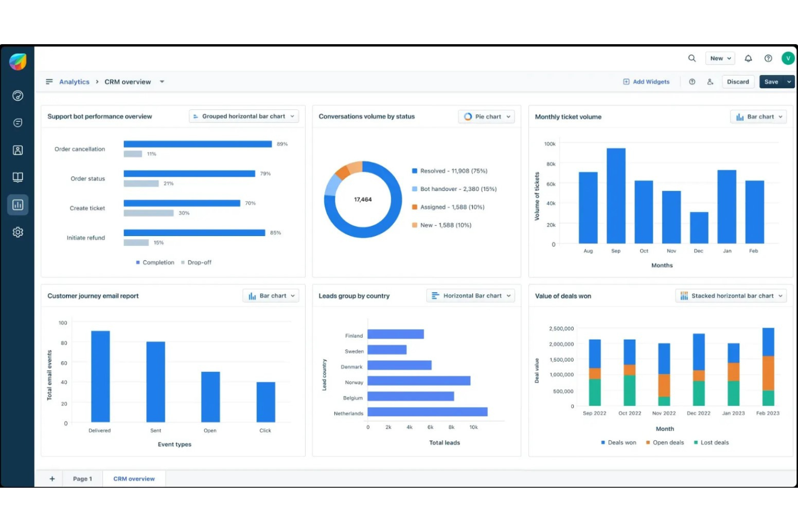Click the conversations chat icon in sidebar
Viewport: 798px width, 532px height.
click(18, 123)
